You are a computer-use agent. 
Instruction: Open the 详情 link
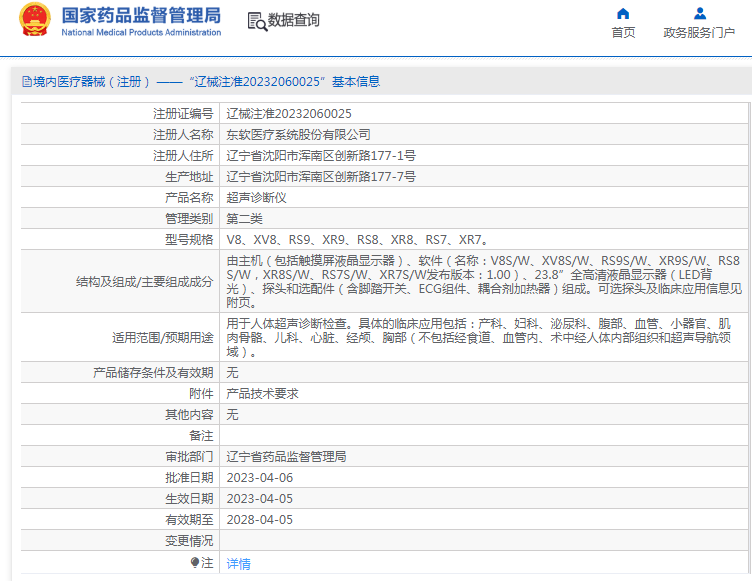[238, 563]
